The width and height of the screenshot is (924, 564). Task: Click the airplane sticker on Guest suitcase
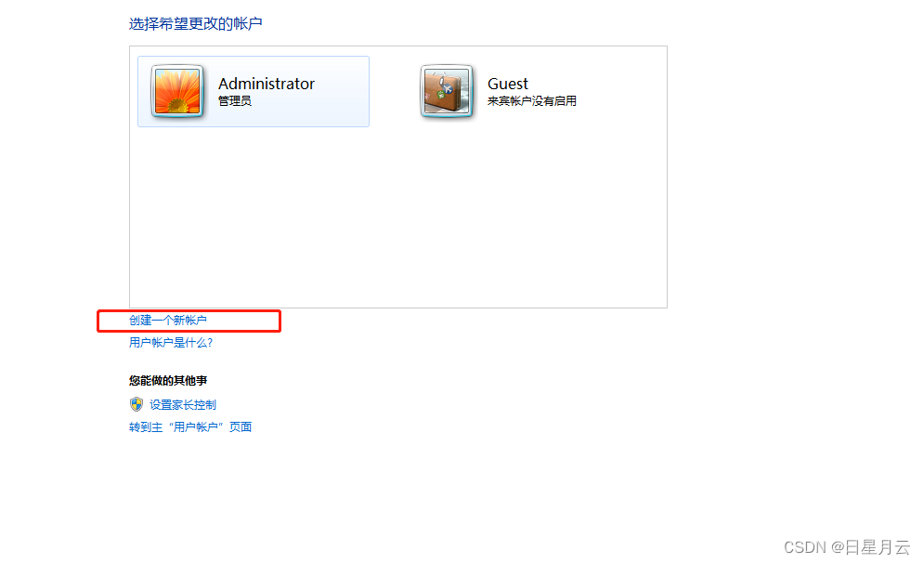pos(448,89)
